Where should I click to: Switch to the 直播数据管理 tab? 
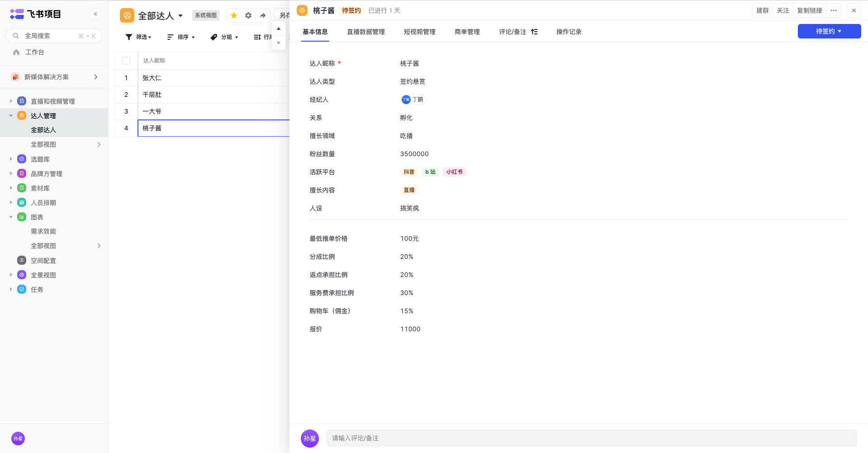[x=365, y=32]
